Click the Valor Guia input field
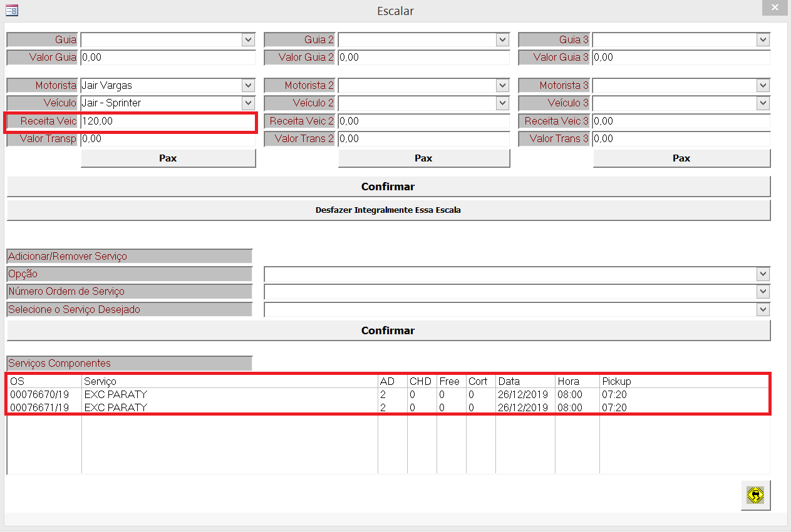Image resolution: width=791 pixels, height=532 pixels. coord(167,58)
